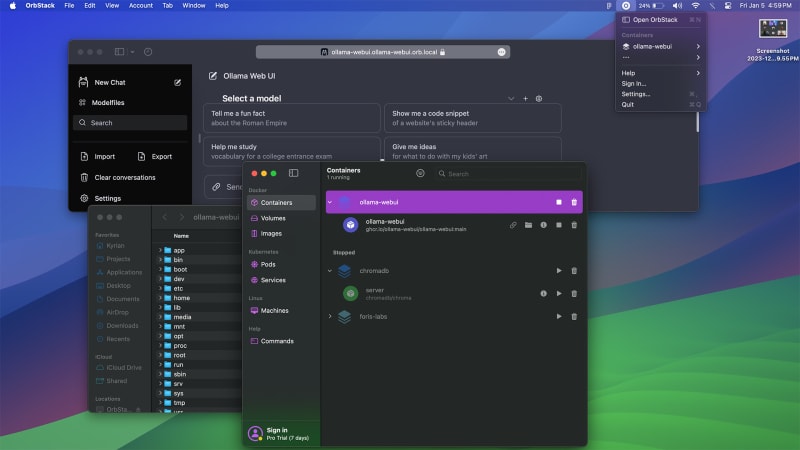
Task: Open model settings gear in Ollama Web UI
Action: coord(539,99)
